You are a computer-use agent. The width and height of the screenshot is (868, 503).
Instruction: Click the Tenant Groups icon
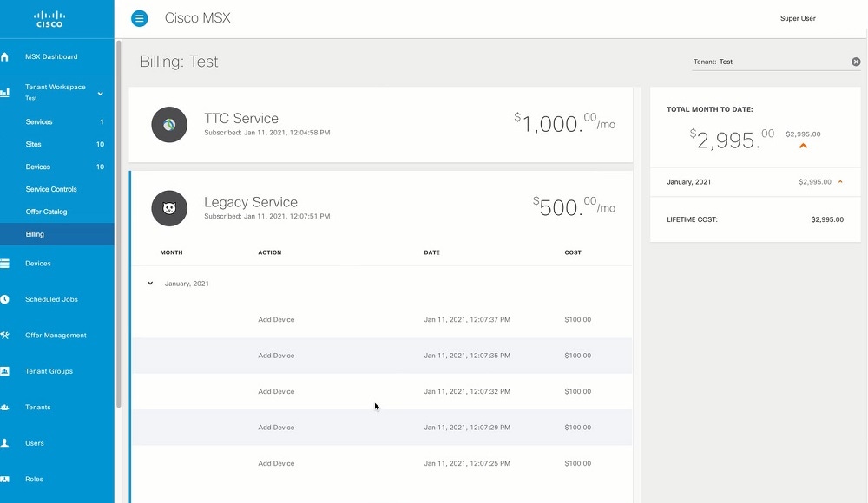coord(4,371)
